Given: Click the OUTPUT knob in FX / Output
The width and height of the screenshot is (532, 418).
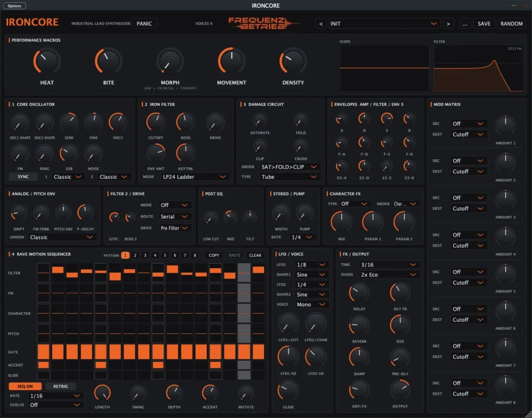Looking at the screenshot, I should pos(401,390).
